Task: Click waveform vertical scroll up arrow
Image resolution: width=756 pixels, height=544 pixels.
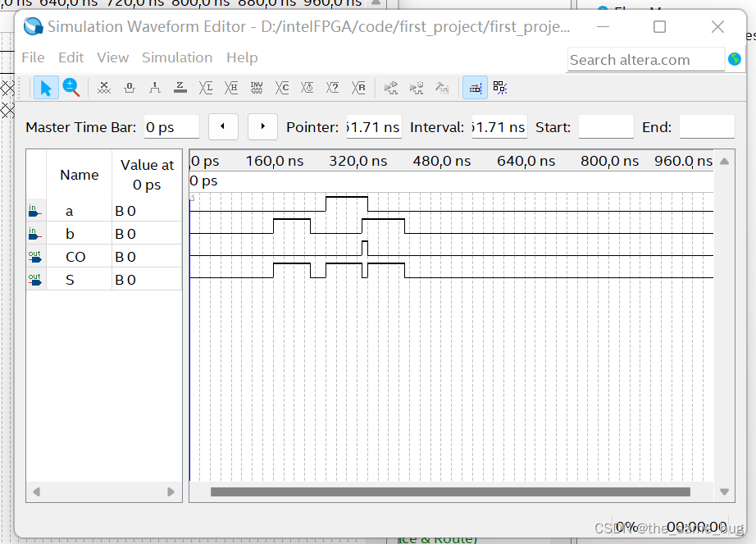Action: [x=724, y=161]
